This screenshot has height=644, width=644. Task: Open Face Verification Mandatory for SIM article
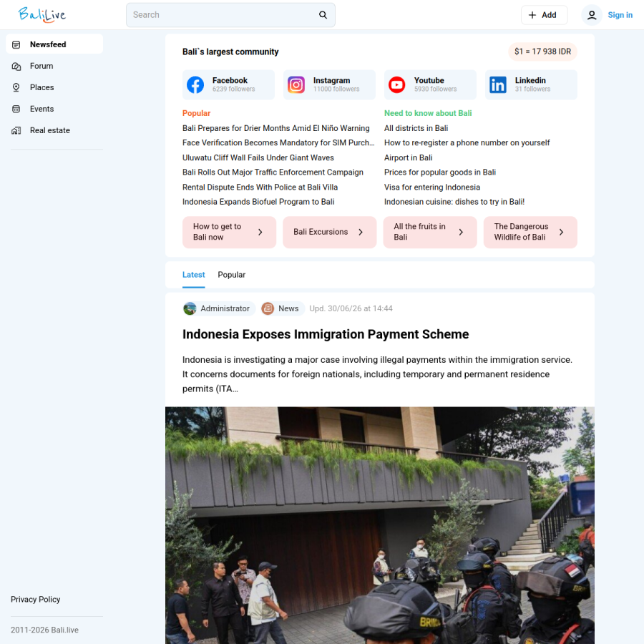[278, 142]
